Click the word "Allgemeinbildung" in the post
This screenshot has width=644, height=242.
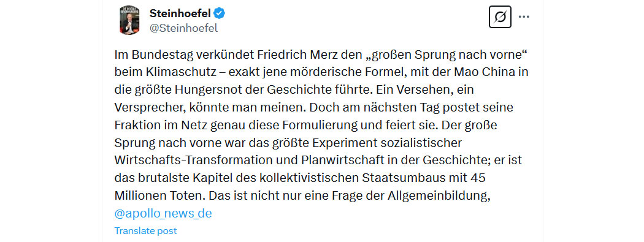coord(440,195)
